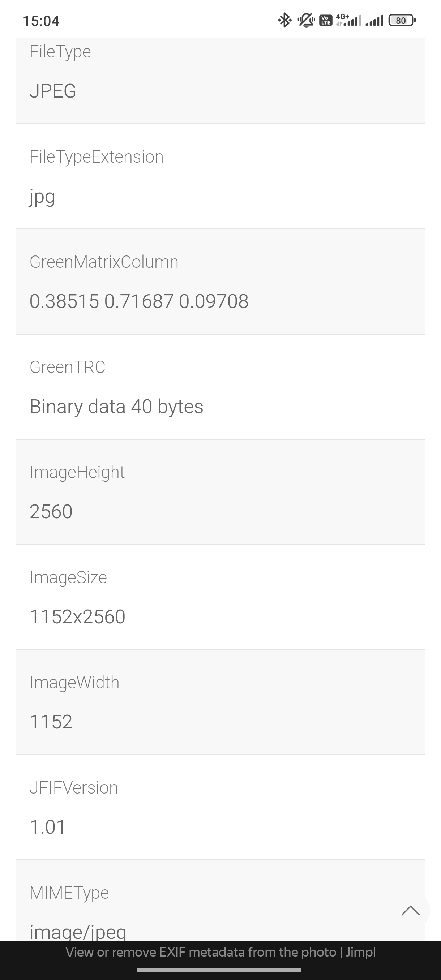Select the MIMEType image/jpeg value

pos(78,930)
